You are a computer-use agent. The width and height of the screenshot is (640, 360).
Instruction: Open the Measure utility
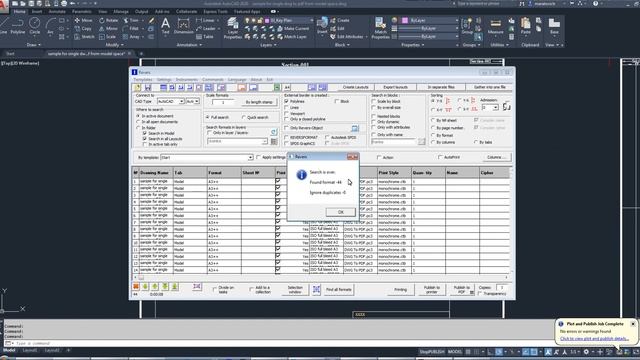(x=496, y=26)
